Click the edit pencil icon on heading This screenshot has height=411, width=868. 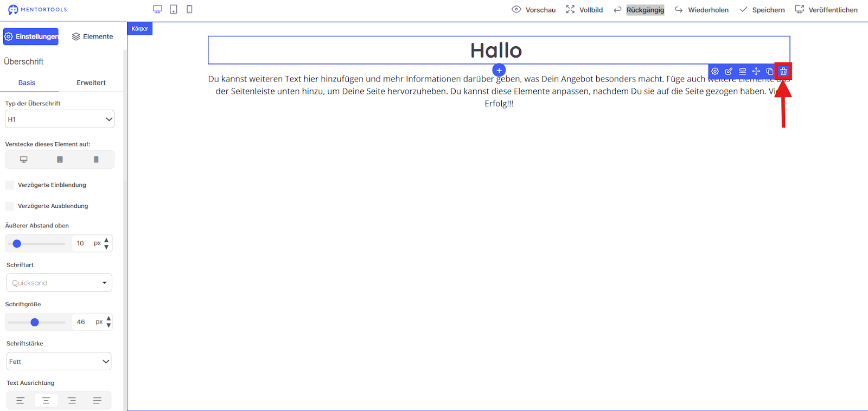[729, 71]
